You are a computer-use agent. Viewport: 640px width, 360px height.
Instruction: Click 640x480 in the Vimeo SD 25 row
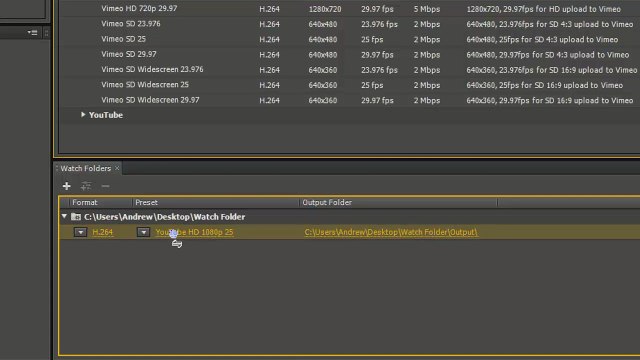(323, 40)
